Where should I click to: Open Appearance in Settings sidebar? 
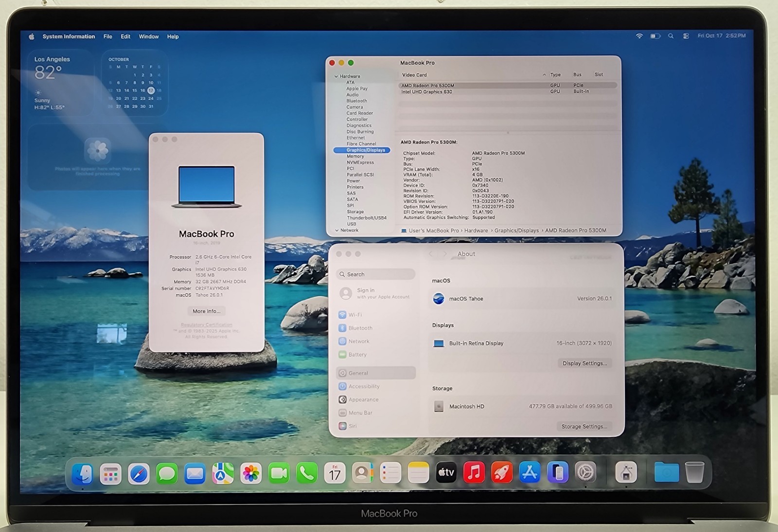[376, 399]
